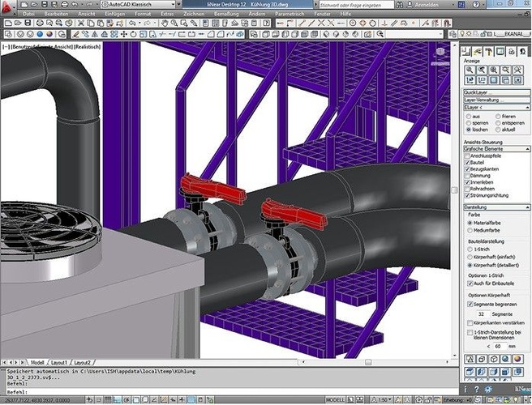Toggle Segmente begrenzen checkbox

[x=470, y=304]
